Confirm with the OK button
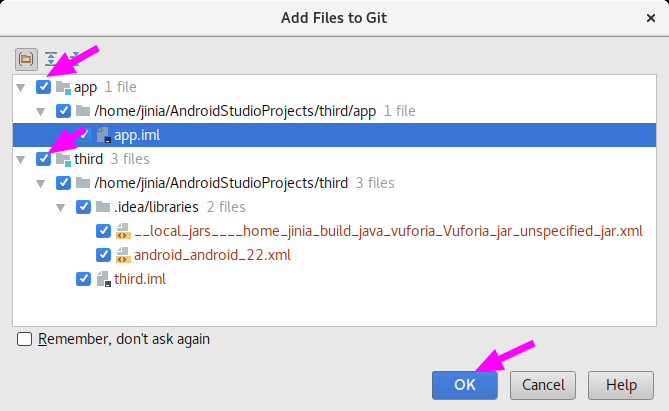 (465, 385)
